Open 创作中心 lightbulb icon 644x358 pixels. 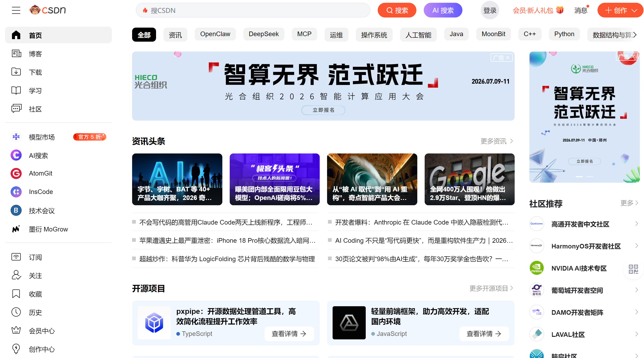click(x=16, y=349)
